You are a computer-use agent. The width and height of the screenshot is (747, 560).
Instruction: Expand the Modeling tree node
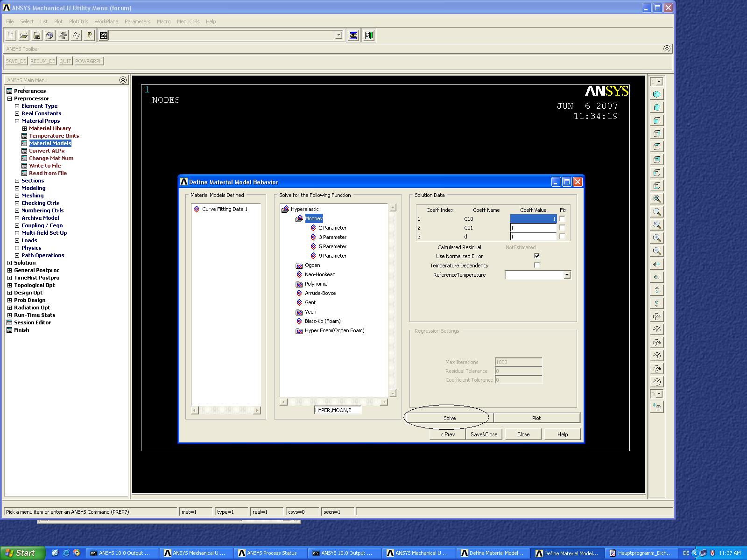(x=17, y=188)
